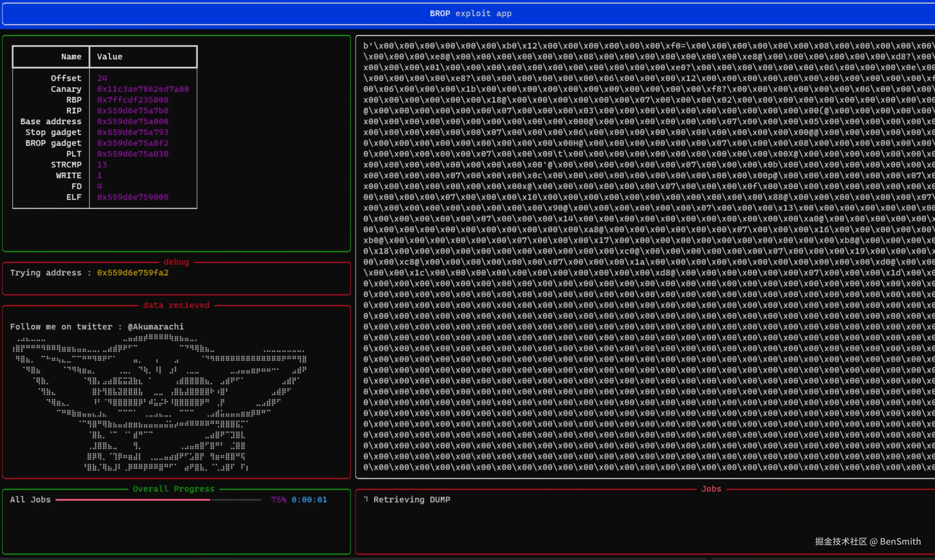The image size is (935, 560).
Task: Click the All Jobs progress bar
Action: pyautogui.click(x=158, y=500)
